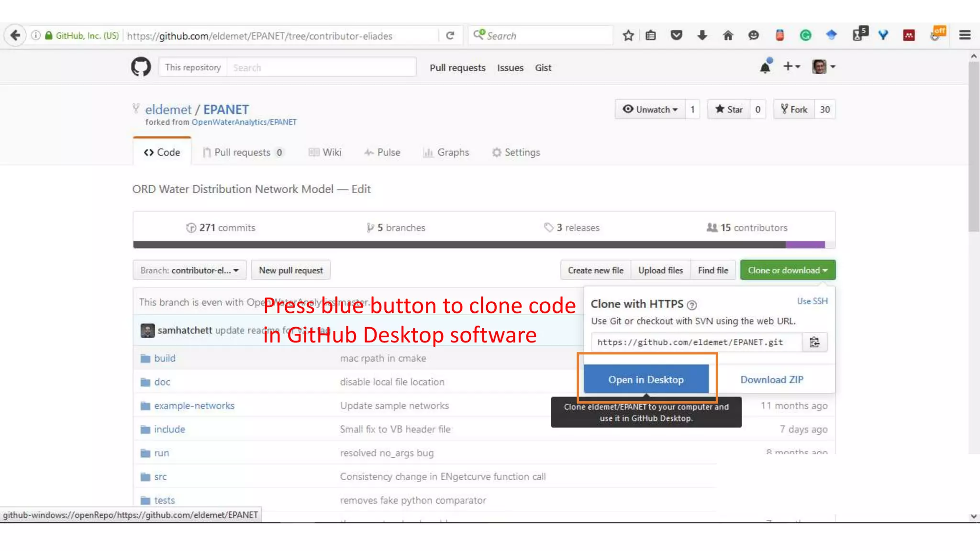Open the tests folder
The width and height of the screenshot is (980, 551).
[164, 500]
